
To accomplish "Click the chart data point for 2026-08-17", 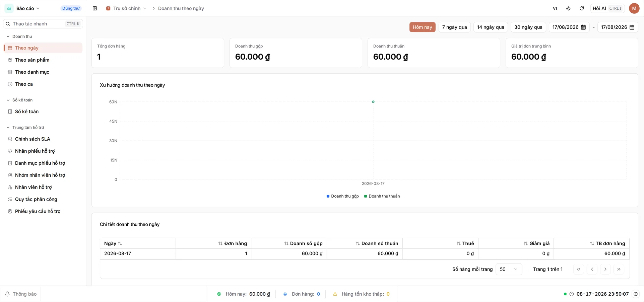I will click(x=373, y=102).
